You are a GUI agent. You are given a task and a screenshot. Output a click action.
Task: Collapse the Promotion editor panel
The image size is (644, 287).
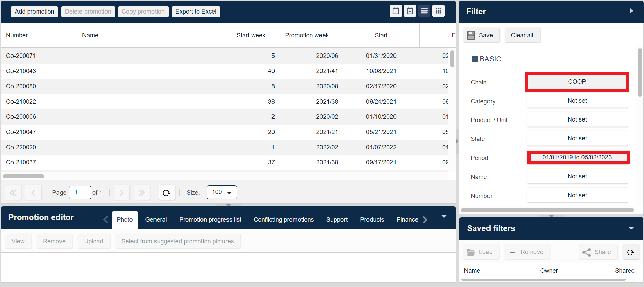[444, 217]
